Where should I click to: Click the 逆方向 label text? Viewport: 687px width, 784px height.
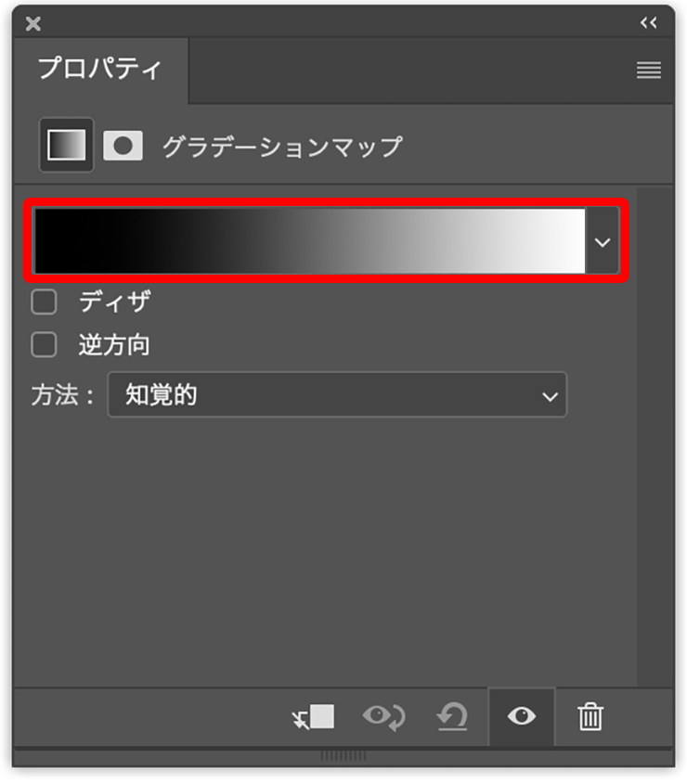coord(114,346)
